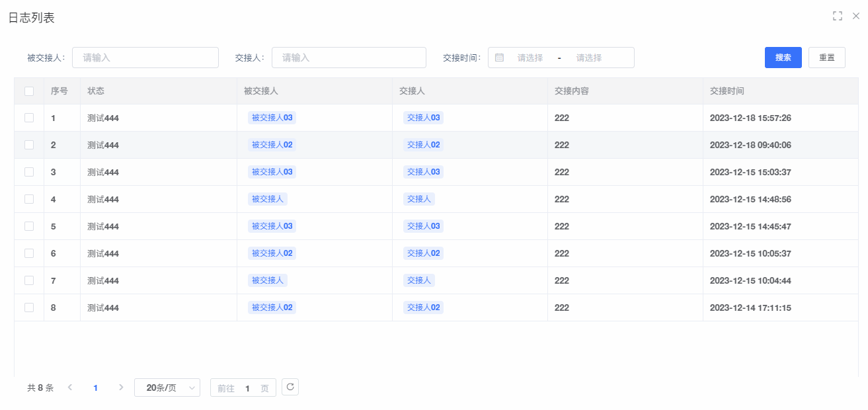The image size is (868, 410).
Task: Select the row 4 checkbox
Action: (x=29, y=199)
